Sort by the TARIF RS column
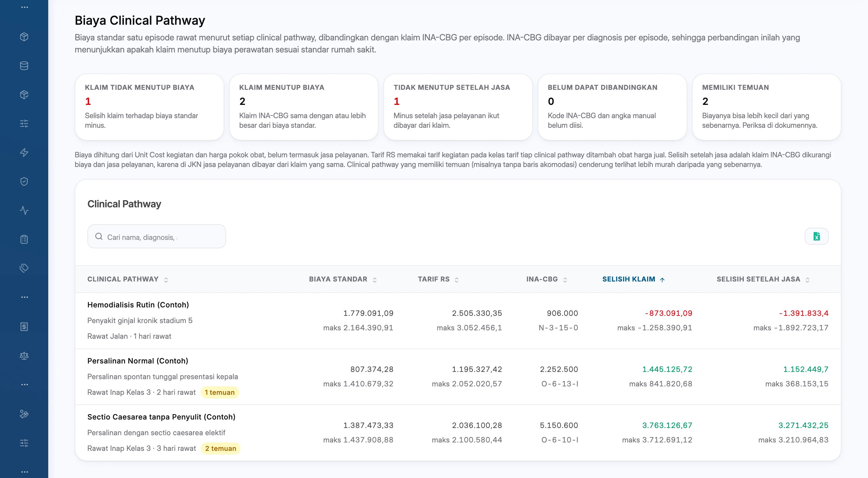This screenshot has width=868, height=478. (x=438, y=279)
